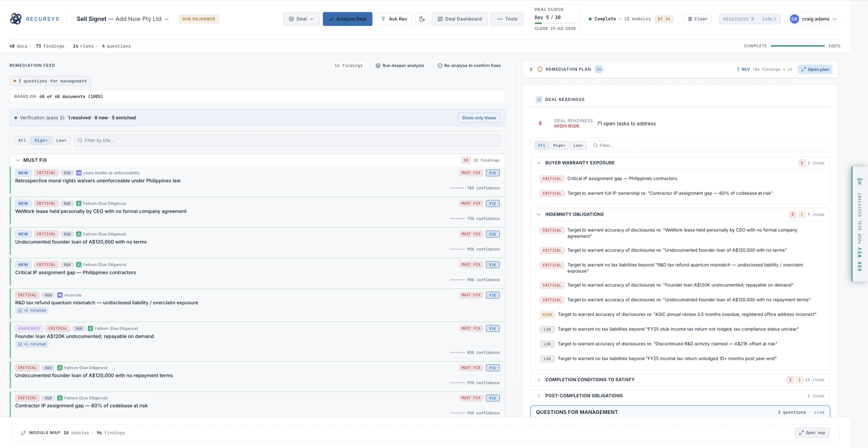Image resolution: width=868 pixels, height=448 pixels.
Task: Click 3 questions for management chip
Action: (50, 81)
